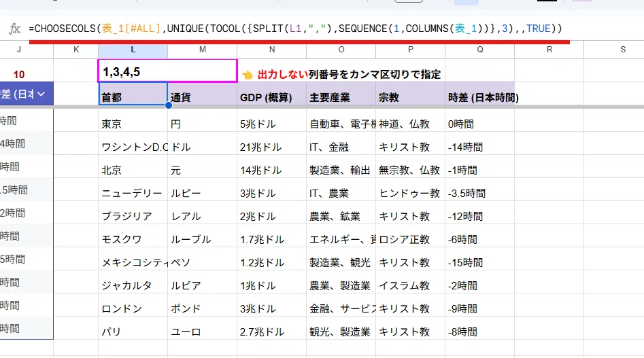Click the 主要産業 header cell
644x358 pixels.
[341, 94]
